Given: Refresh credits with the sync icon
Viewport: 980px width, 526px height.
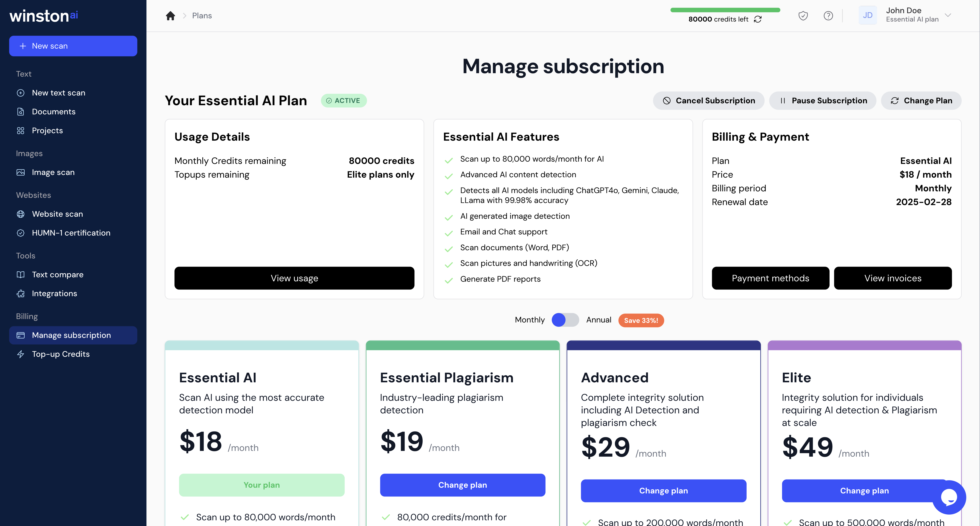Looking at the screenshot, I should pos(758,19).
